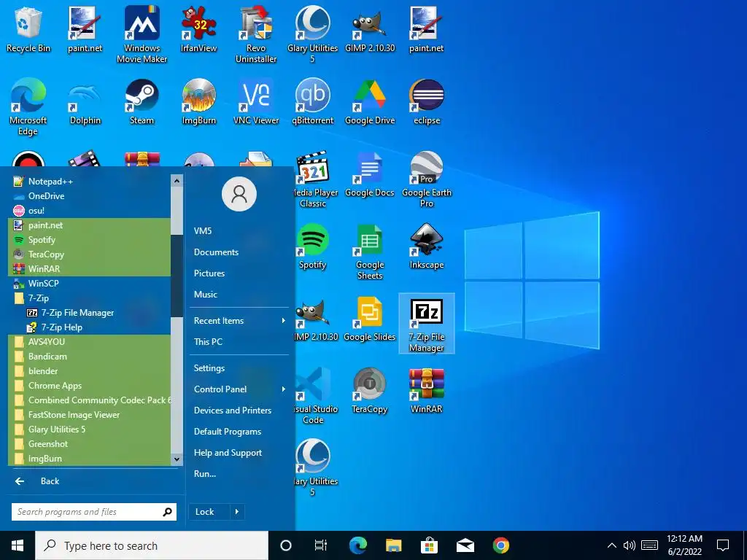Image resolution: width=747 pixels, height=560 pixels.
Task: Launch VNC Viewer desktop icon
Action: [256, 102]
